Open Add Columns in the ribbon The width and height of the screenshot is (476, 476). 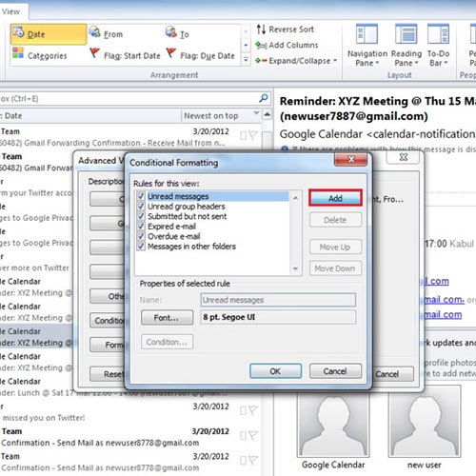pyautogui.click(x=287, y=45)
